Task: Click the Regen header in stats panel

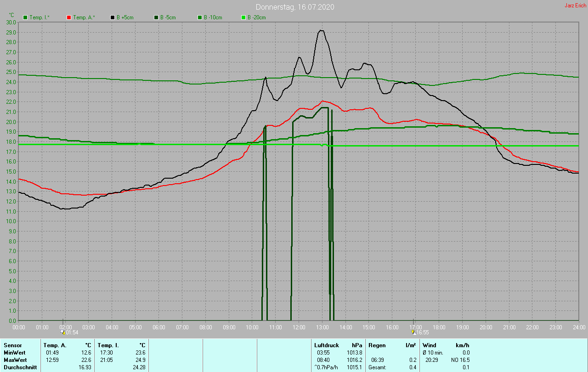Action: (377, 345)
